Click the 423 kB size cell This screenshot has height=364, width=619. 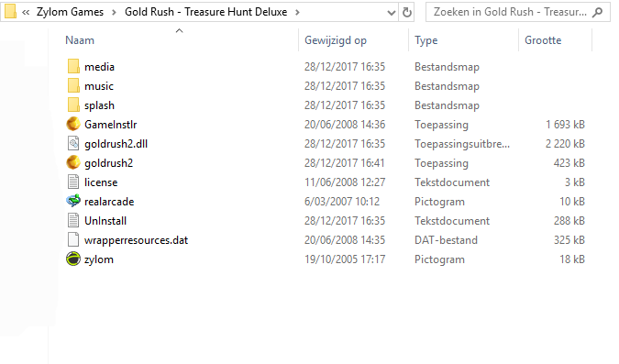[569, 163]
